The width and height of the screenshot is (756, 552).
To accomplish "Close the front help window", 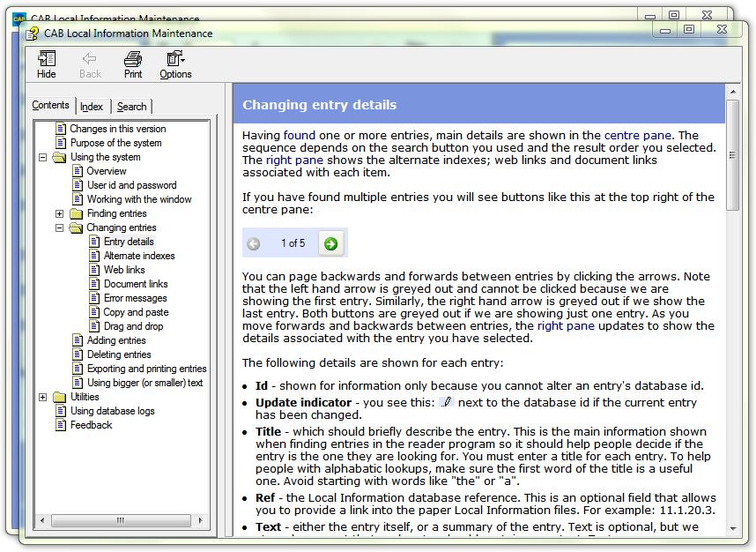I will coord(722,29).
